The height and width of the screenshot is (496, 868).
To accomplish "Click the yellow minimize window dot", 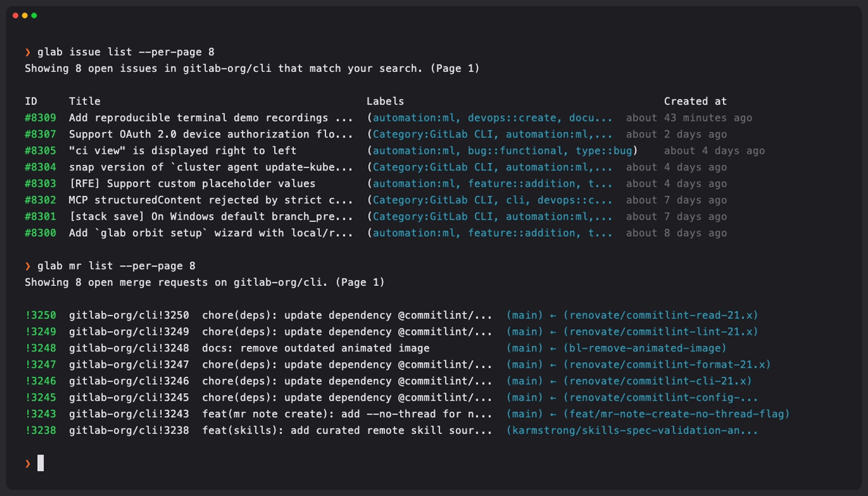I will (25, 15).
